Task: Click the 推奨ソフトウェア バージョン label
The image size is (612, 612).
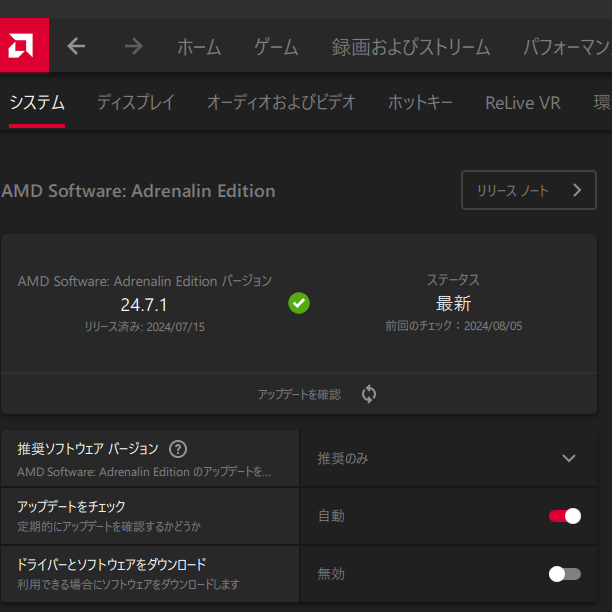Action: tap(88, 449)
